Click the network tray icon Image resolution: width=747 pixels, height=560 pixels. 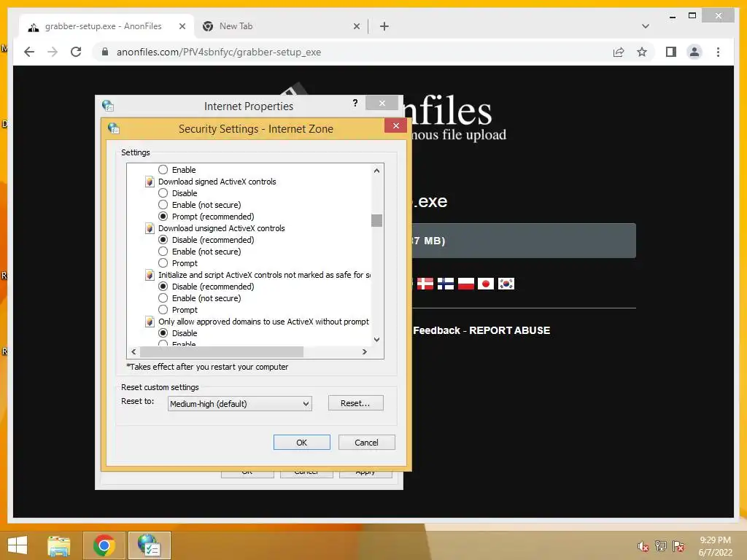point(660,546)
